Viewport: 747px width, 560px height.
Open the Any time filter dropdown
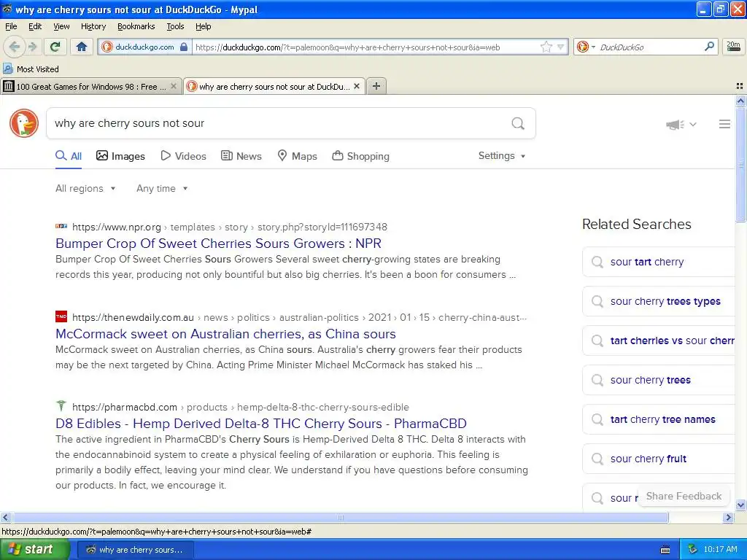coord(162,189)
